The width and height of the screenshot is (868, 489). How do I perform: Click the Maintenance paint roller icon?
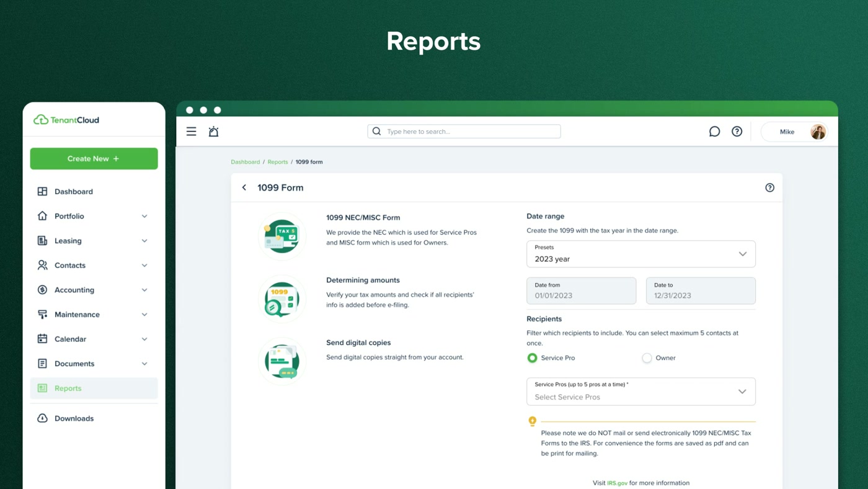42,315
